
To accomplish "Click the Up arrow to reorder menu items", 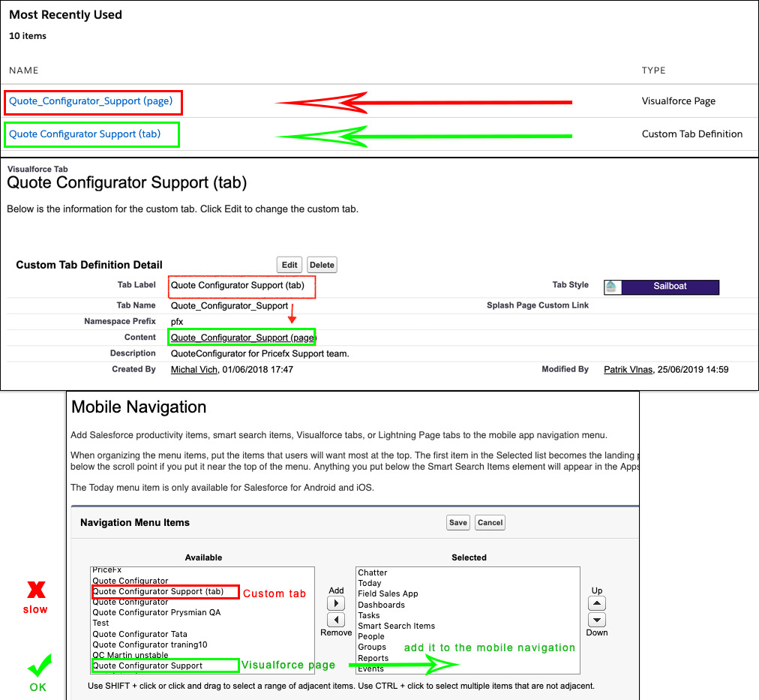I will point(596,602).
